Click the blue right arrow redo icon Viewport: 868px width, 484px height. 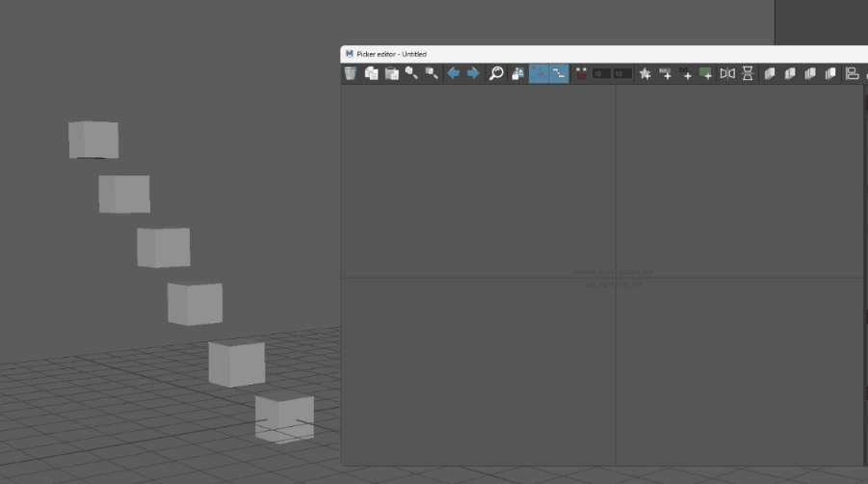click(x=473, y=73)
